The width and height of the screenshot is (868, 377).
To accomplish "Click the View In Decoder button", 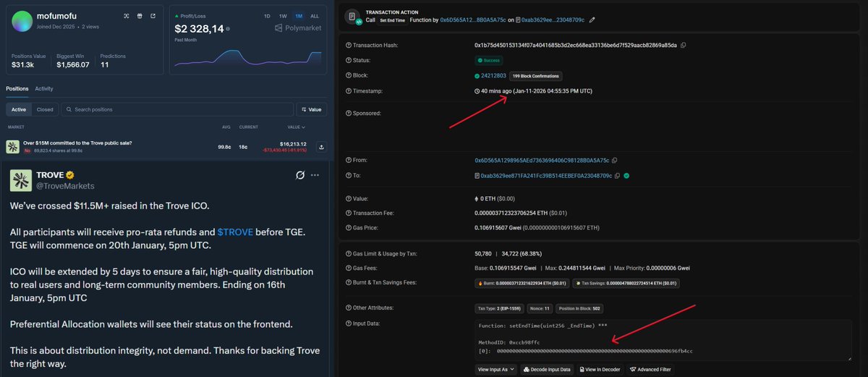I will [x=600, y=369].
